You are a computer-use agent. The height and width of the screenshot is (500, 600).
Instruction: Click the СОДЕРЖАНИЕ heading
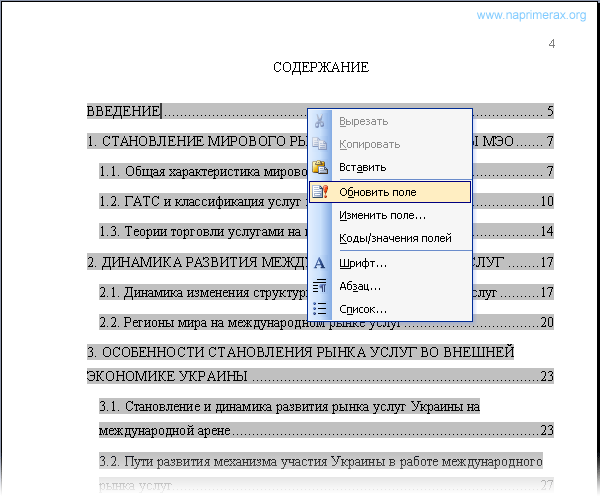click(321, 67)
